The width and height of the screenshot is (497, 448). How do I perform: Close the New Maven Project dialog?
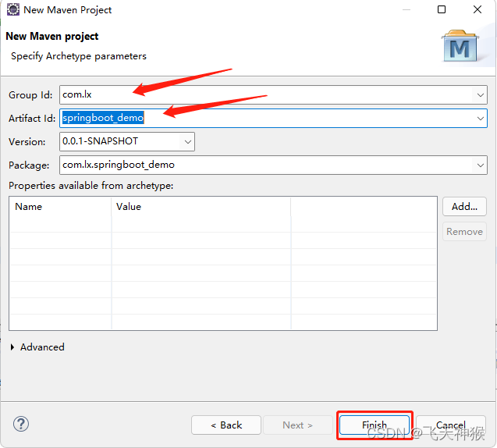pos(477,9)
